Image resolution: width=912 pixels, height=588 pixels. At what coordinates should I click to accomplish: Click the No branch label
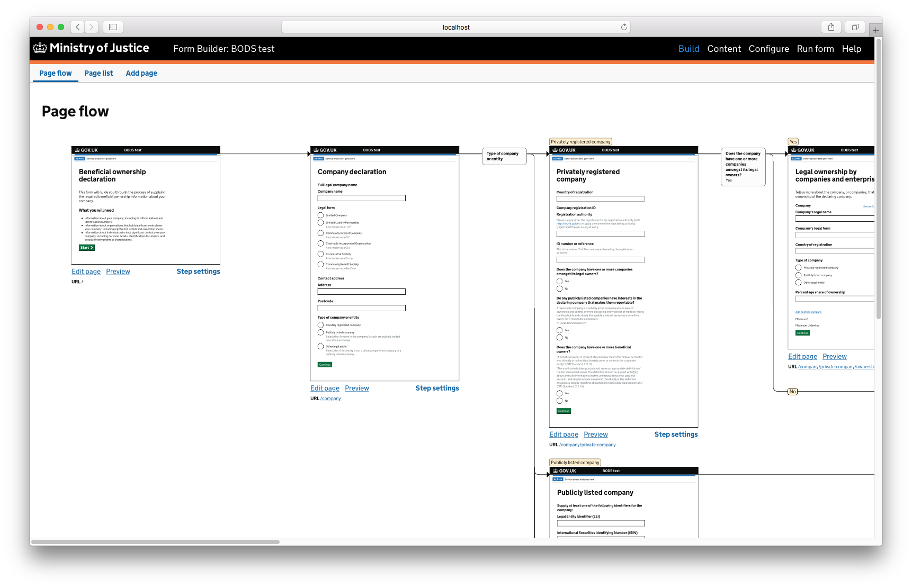(x=792, y=392)
